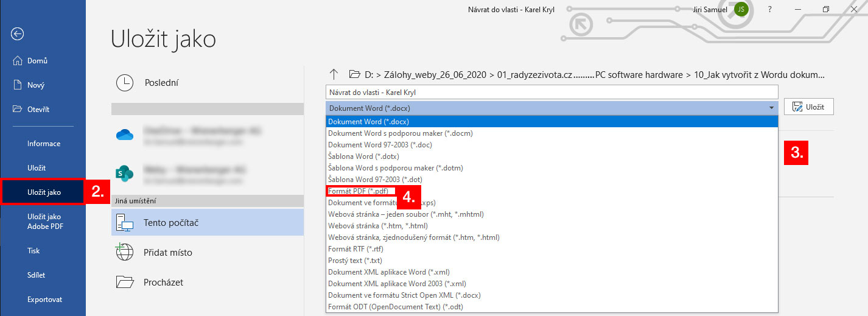868x316 pixels.
Task: Click the Procházet folder icon
Action: tap(125, 282)
